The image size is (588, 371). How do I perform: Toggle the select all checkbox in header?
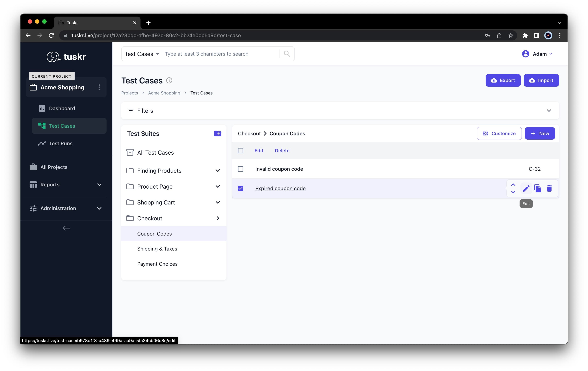(x=241, y=150)
